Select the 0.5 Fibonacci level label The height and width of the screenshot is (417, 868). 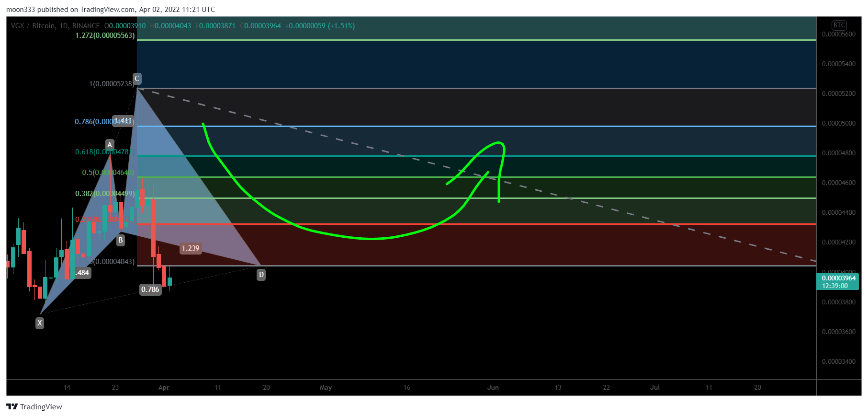pyautogui.click(x=108, y=173)
